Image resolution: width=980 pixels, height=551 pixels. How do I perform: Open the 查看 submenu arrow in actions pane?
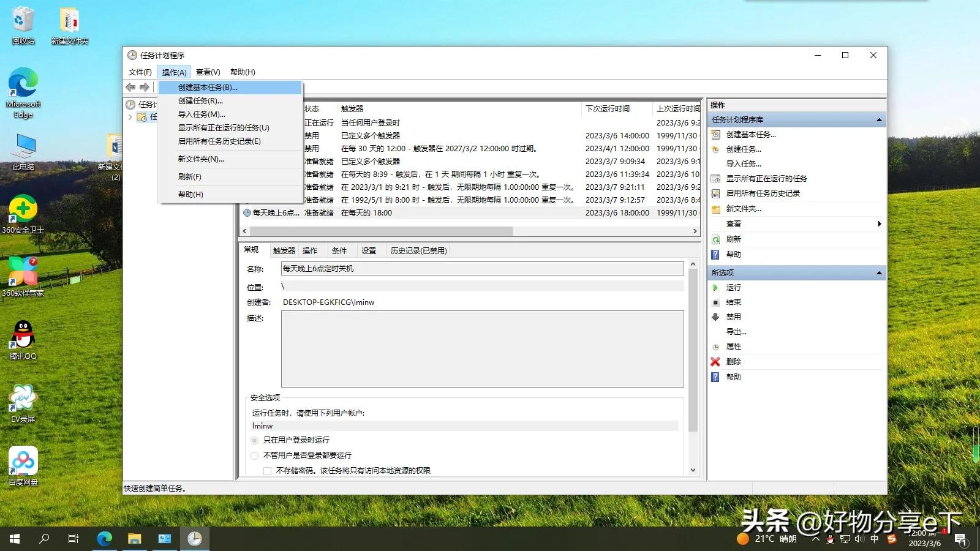pos(880,223)
